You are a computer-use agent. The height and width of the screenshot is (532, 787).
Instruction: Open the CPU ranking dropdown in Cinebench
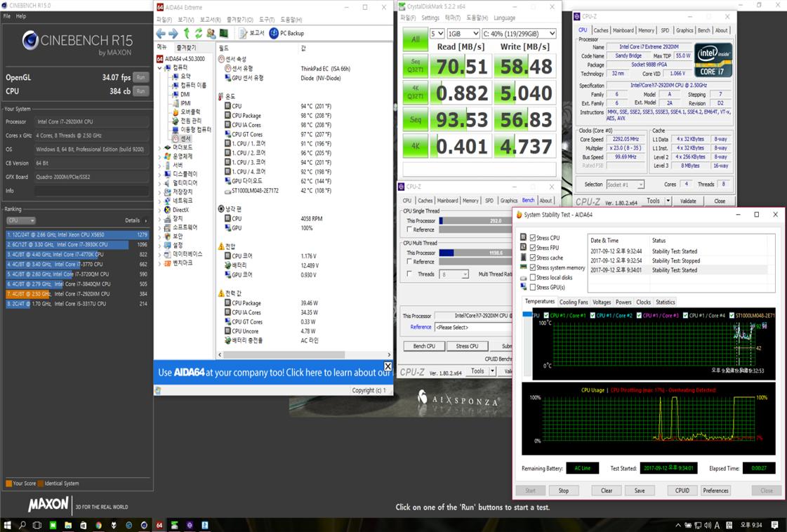pyautogui.click(x=20, y=221)
